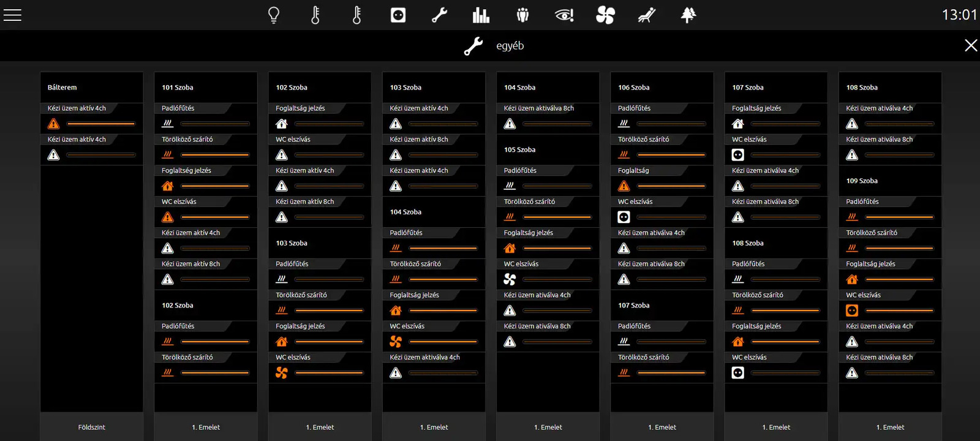Open the lighting category with the lightbulb icon

point(274,15)
